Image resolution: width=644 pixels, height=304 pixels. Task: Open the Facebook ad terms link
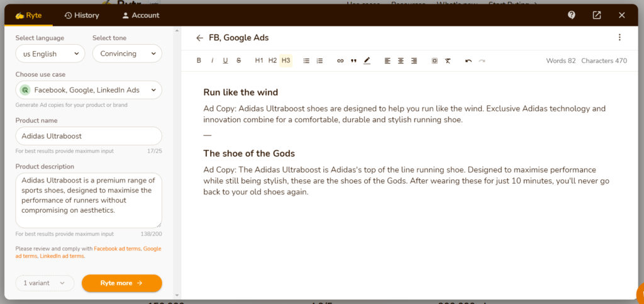(117, 249)
